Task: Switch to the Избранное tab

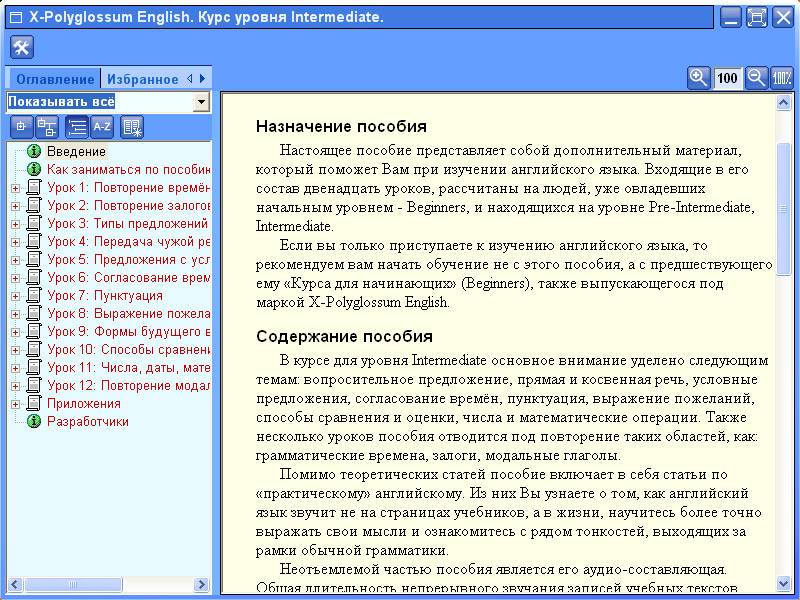Action: pyautogui.click(x=142, y=79)
